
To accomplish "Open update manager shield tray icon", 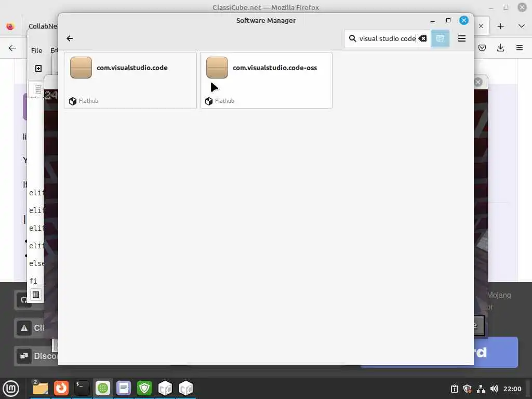I will pyautogui.click(x=467, y=389).
